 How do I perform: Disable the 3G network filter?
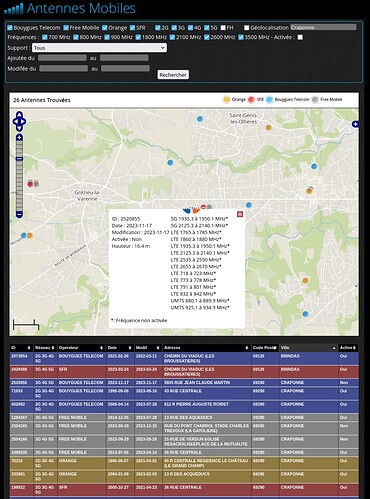174,27
